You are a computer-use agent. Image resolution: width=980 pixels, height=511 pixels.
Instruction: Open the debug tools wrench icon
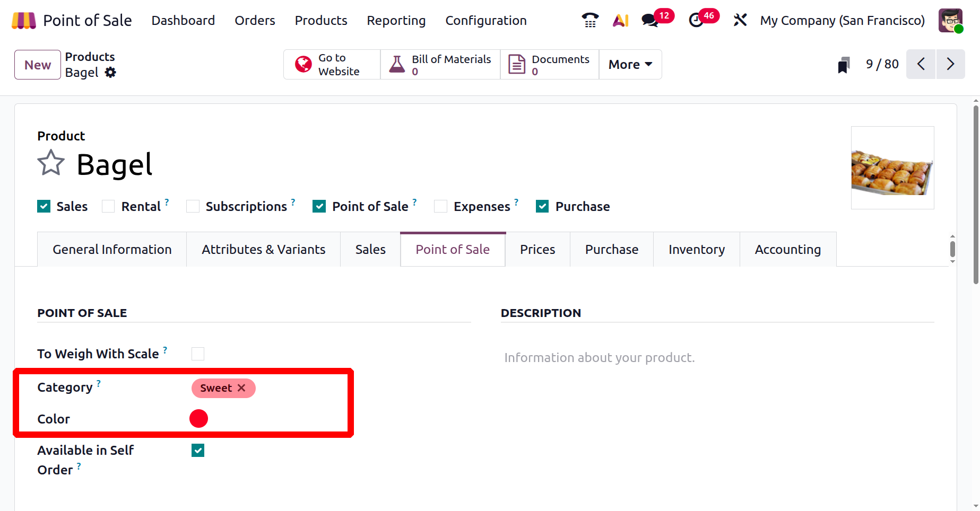[740, 21]
